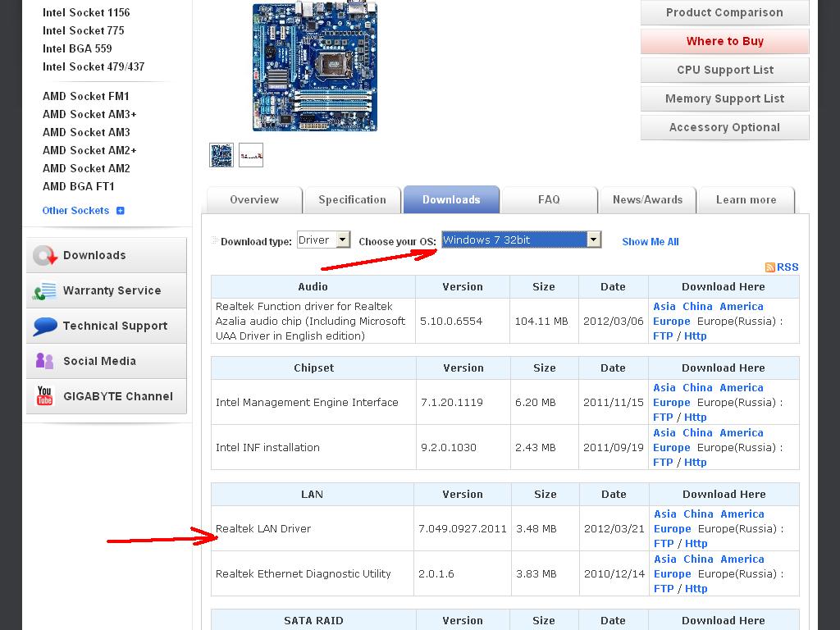The image size is (840, 630).
Task: Download Realtek audio driver from Asia
Action: 664,307
